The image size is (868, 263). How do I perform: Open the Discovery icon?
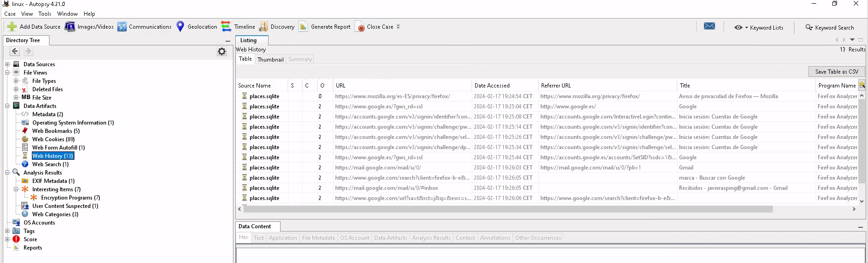[x=263, y=27]
